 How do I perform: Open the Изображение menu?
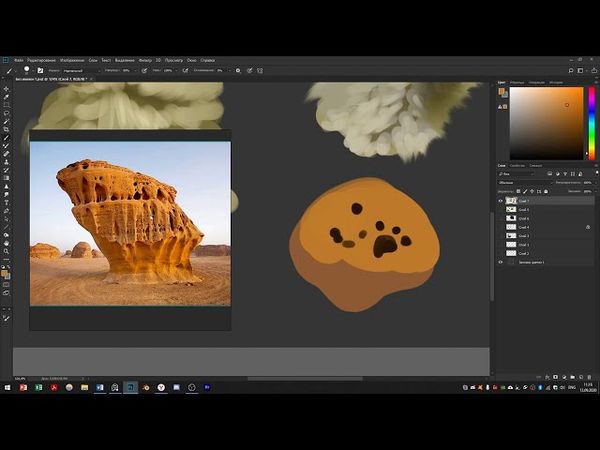click(x=71, y=60)
